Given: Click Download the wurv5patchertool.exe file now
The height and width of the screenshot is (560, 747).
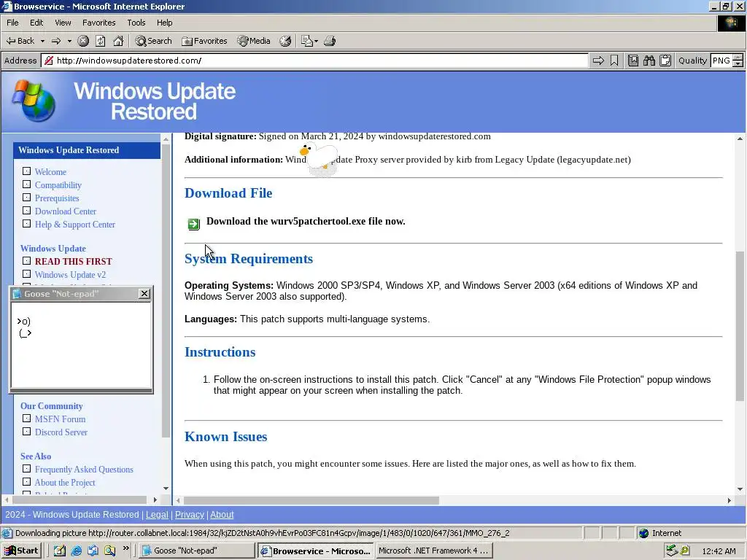Looking at the screenshot, I should pyautogui.click(x=306, y=222).
